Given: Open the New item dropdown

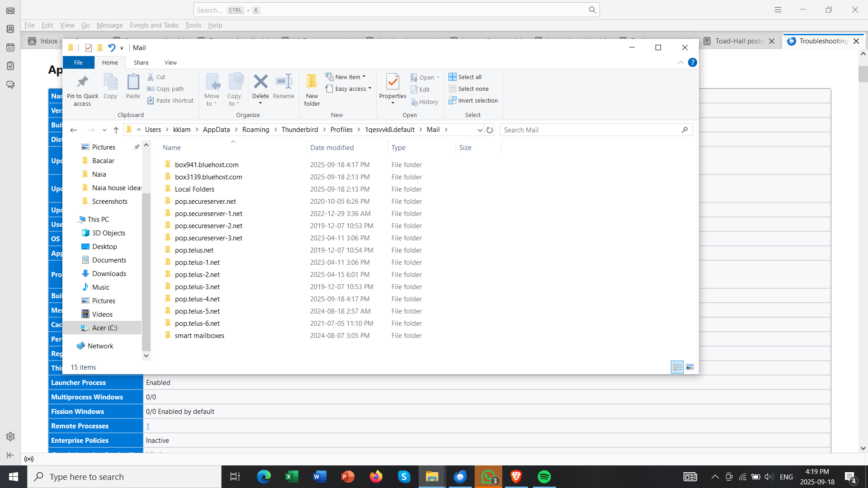Looking at the screenshot, I should click(346, 77).
